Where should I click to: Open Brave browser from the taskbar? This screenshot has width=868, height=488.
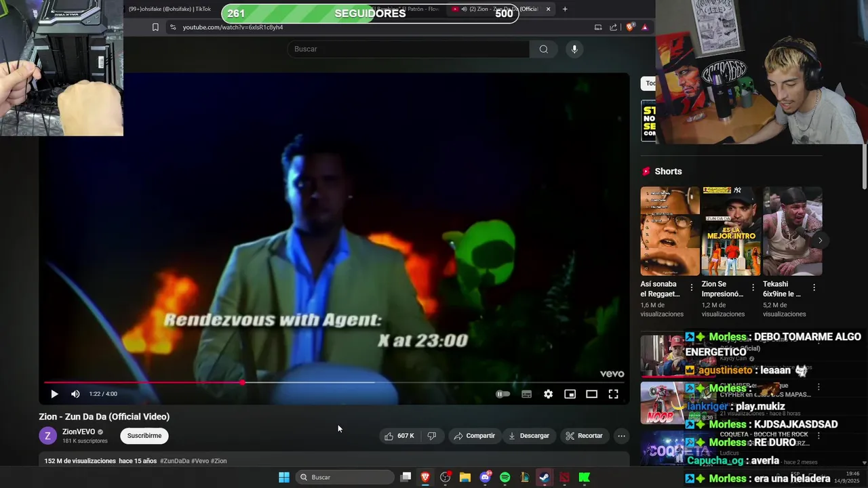pyautogui.click(x=425, y=477)
